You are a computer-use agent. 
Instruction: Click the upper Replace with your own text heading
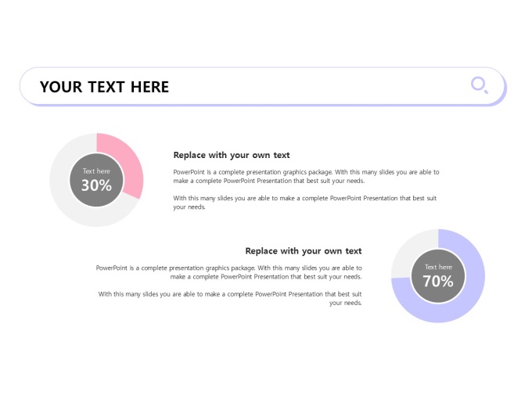232,155
